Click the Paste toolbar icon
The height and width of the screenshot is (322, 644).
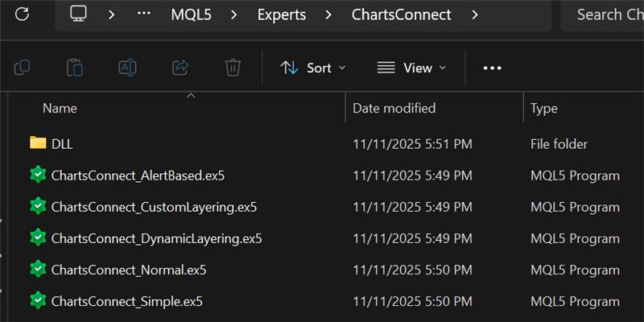pyautogui.click(x=75, y=68)
